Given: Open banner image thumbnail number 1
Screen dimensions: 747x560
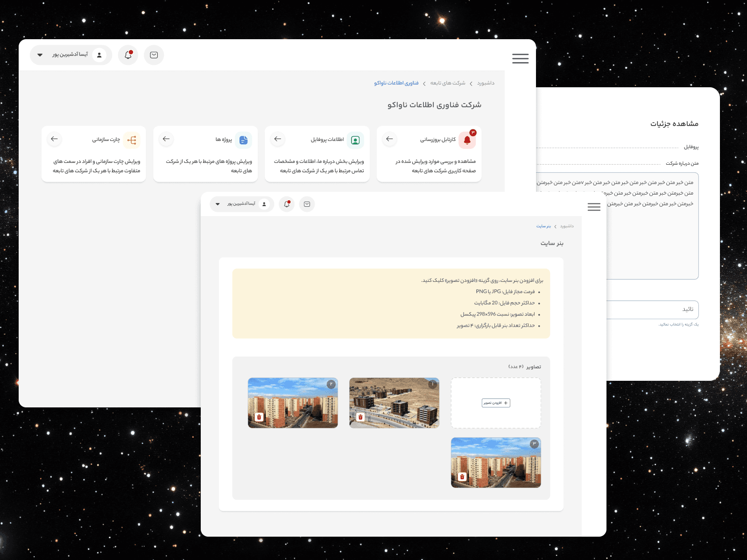Looking at the screenshot, I should [394, 403].
